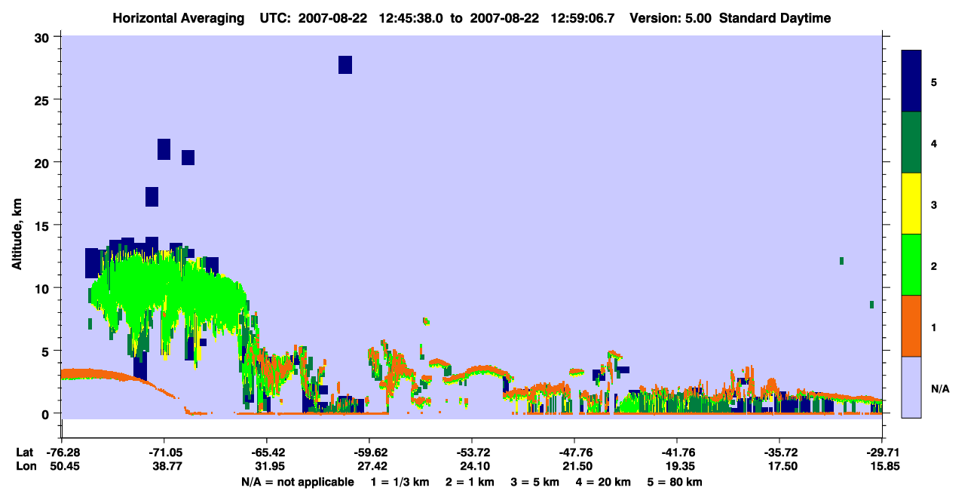Click the longitude value '19.35'

point(680,467)
